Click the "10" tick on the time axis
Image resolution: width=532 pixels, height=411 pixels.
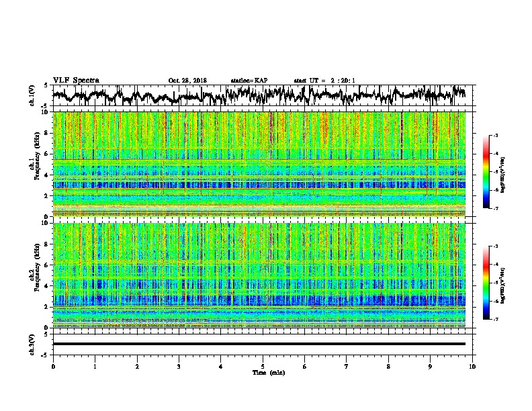pyautogui.click(x=472, y=367)
